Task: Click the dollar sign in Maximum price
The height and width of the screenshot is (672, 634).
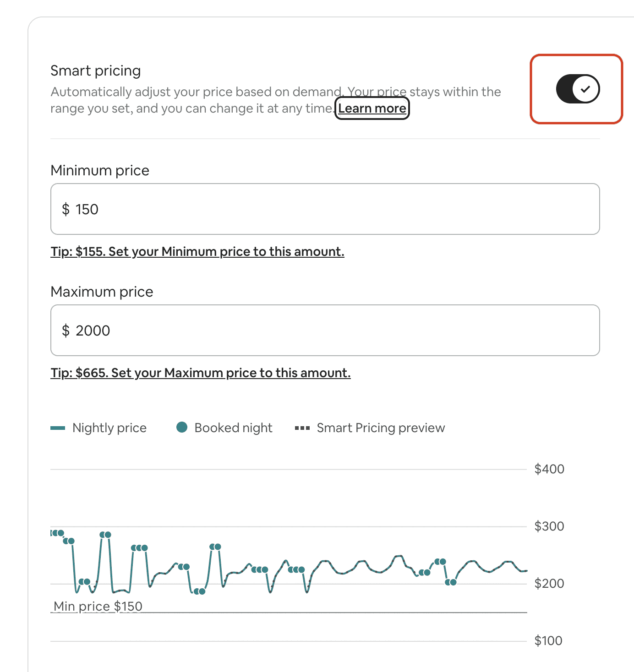Action: 66,331
